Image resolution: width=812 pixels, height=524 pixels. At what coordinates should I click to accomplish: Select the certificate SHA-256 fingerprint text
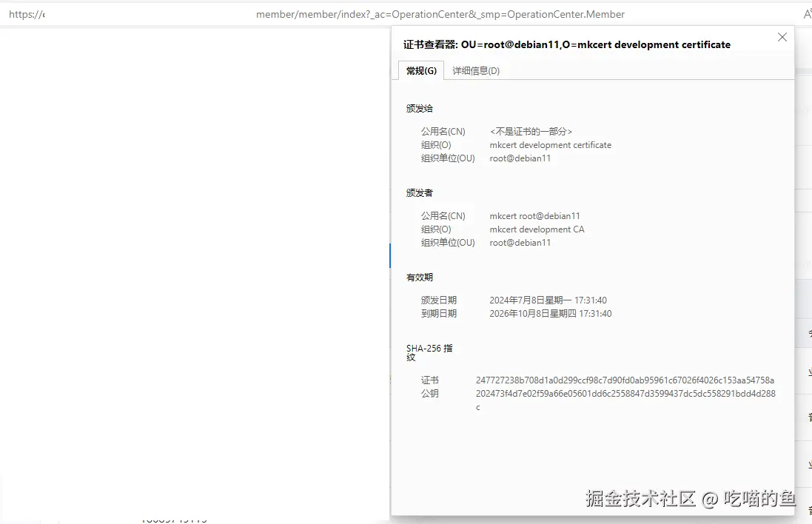point(626,380)
